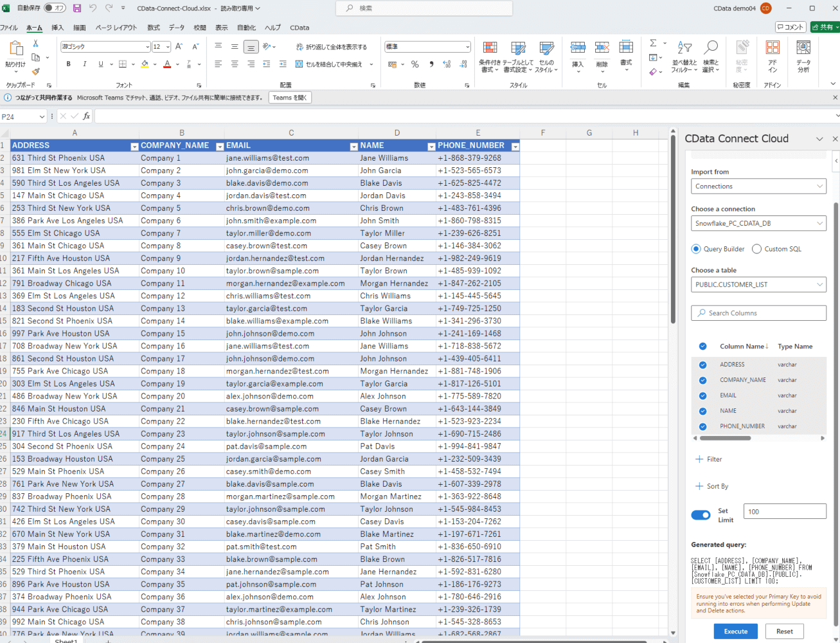
Task: Open the Choose a connection dropdown
Action: click(758, 224)
